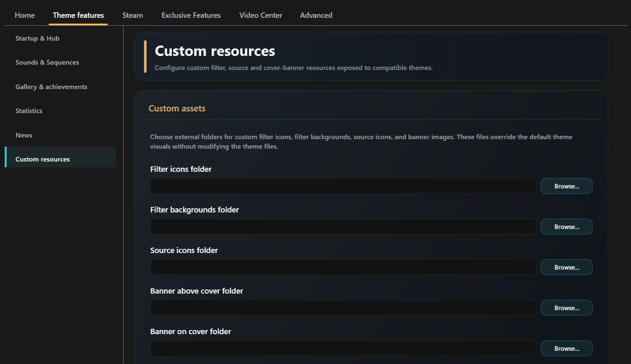Image resolution: width=631 pixels, height=364 pixels.
Task: Focus Banner above cover folder path field
Action: coord(343,308)
